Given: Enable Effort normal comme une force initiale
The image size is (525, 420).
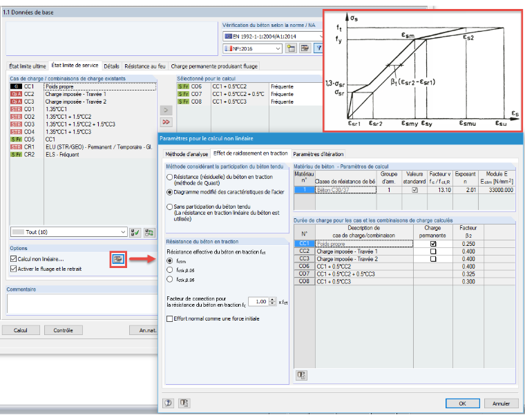Looking at the screenshot, I should point(170,318).
